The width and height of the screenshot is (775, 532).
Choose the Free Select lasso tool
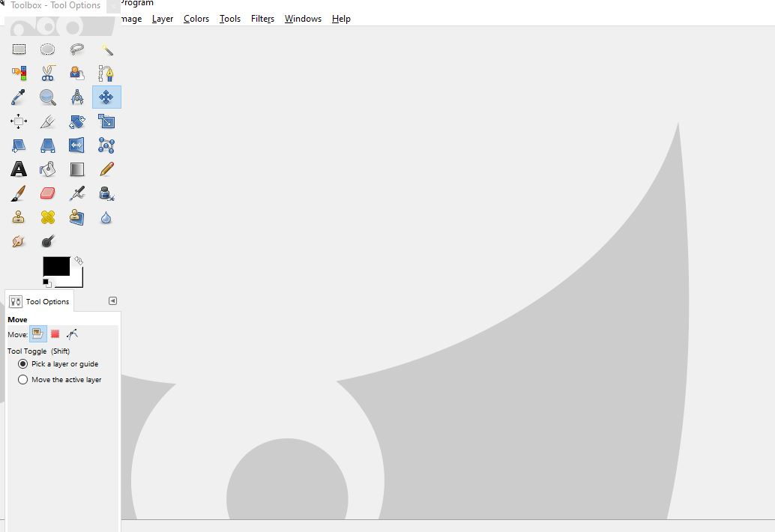[x=76, y=49]
